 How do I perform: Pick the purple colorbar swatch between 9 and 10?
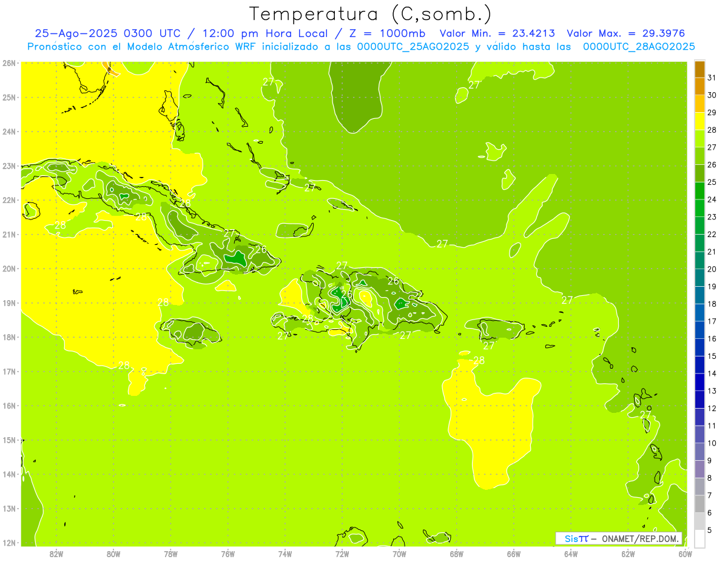coord(699,452)
